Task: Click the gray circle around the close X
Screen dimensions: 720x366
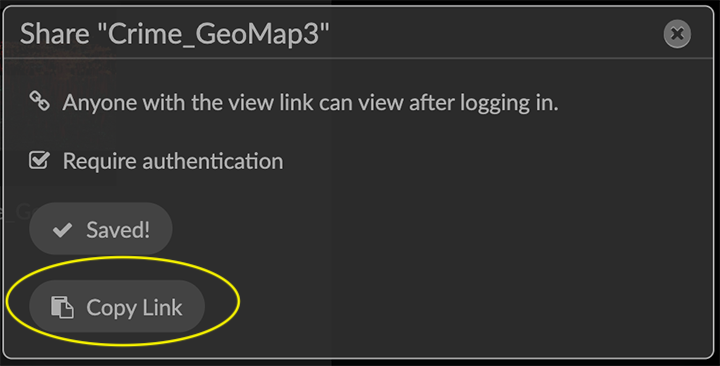Action: pyautogui.click(x=677, y=34)
